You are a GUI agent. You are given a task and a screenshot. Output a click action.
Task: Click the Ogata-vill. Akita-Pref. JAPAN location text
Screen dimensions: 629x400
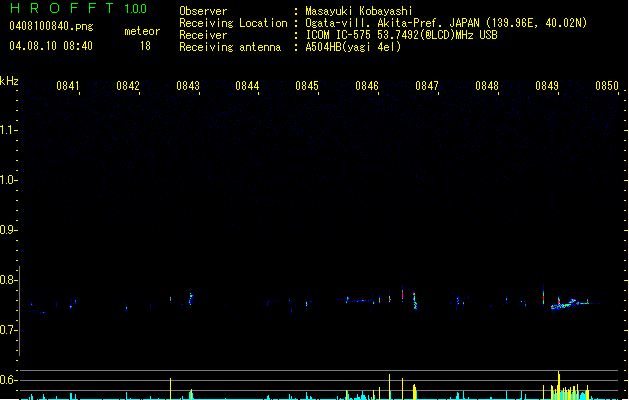pyautogui.click(x=446, y=23)
